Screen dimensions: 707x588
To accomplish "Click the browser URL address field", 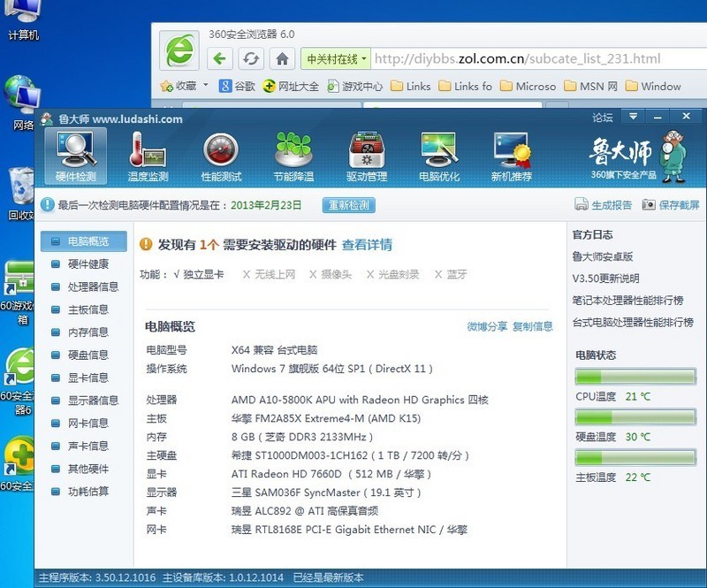I will pyautogui.click(x=539, y=58).
